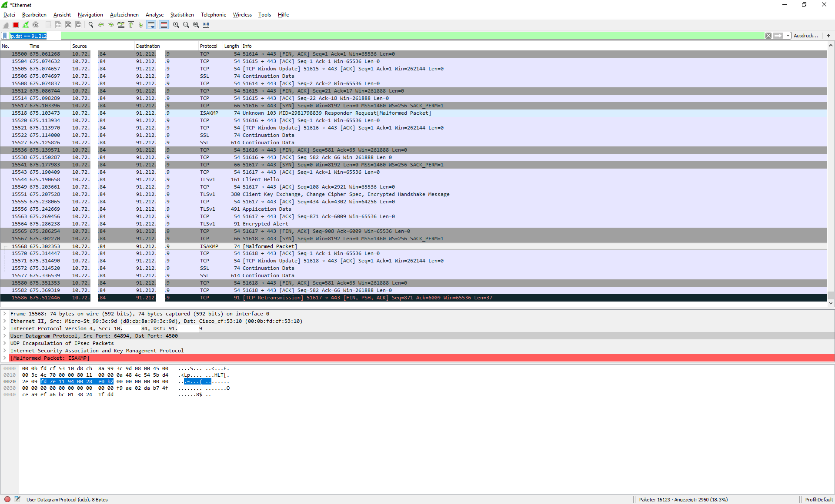Image resolution: width=835 pixels, height=504 pixels.
Task: Click the find packet magnifier icon
Action: (x=91, y=25)
